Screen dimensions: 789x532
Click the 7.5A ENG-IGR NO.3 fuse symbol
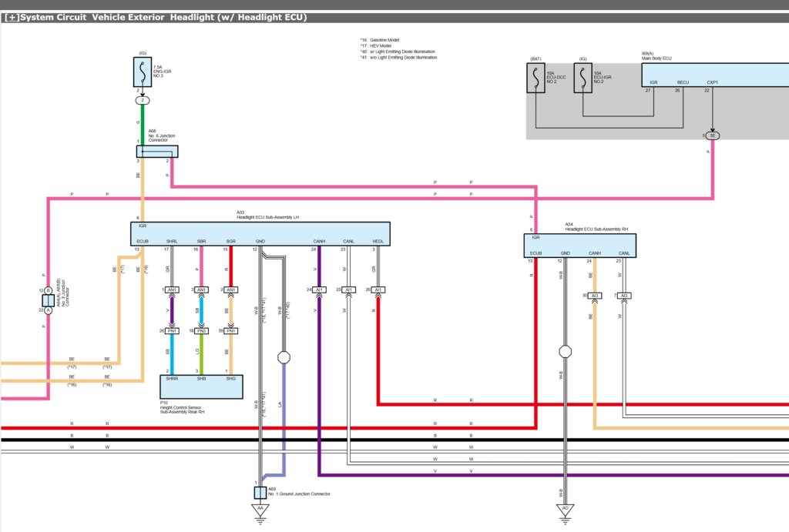tap(143, 72)
